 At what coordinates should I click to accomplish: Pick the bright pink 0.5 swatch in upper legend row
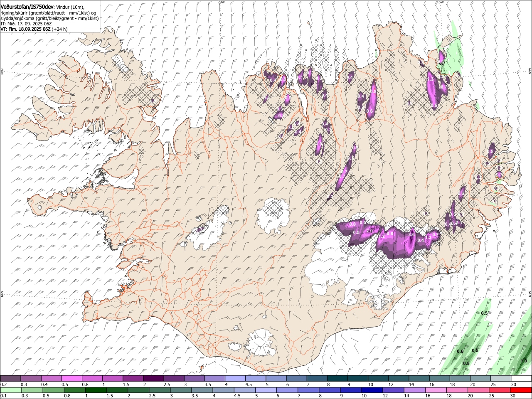pos(71,379)
